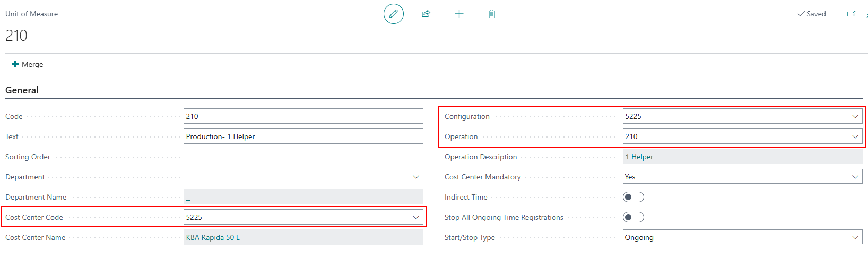
Task: Click the share icon in the toolbar
Action: coord(426,14)
